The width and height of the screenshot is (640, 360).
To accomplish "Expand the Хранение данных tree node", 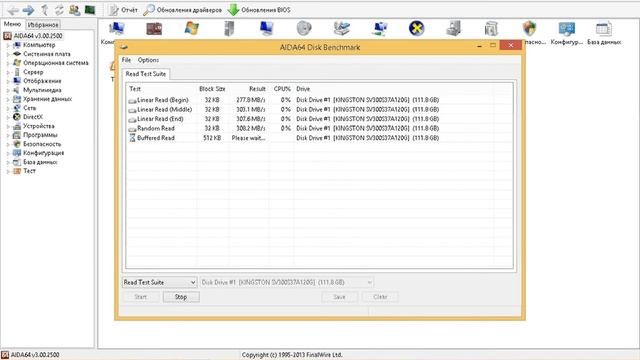I will (x=8, y=99).
